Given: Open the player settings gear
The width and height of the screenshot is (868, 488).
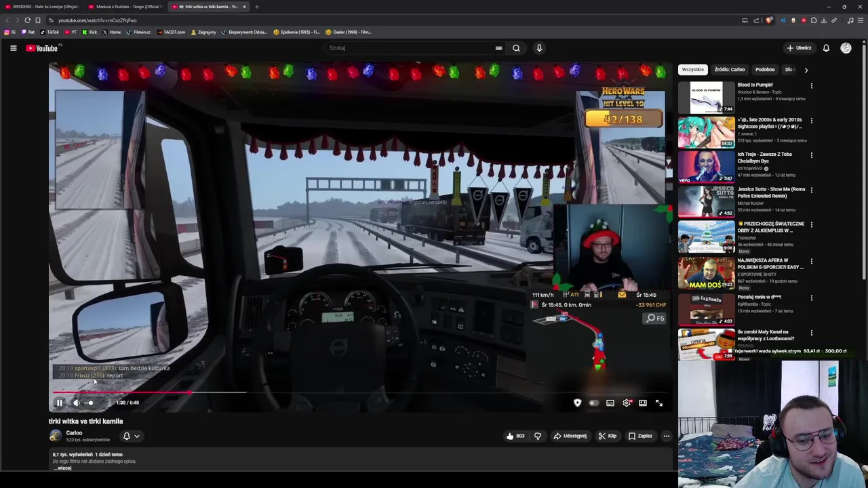Looking at the screenshot, I should 627,403.
